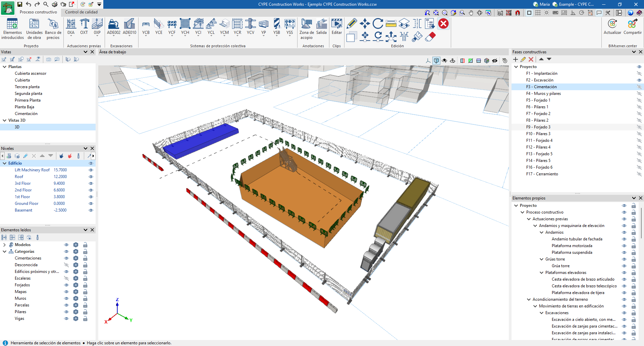Switch to the Control de calidad tab
The height and width of the screenshot is (346, 644).
pyautogui.click(x=82, y=12)
